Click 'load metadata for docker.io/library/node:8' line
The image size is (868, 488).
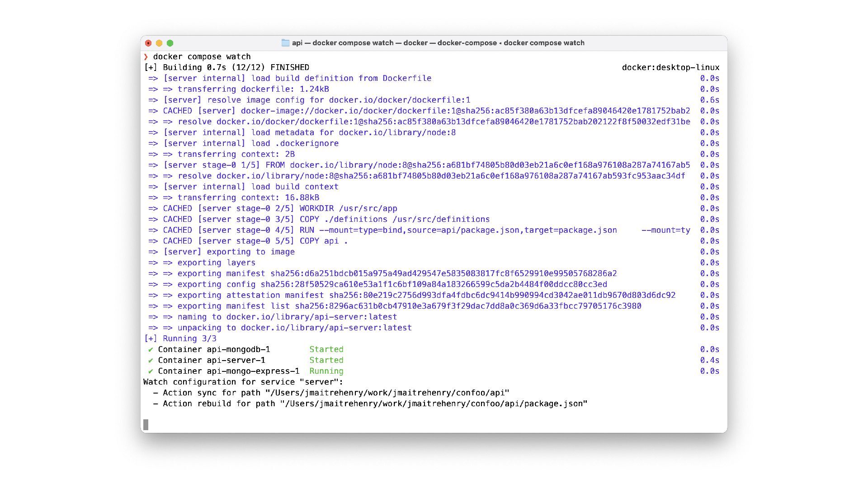302,132
